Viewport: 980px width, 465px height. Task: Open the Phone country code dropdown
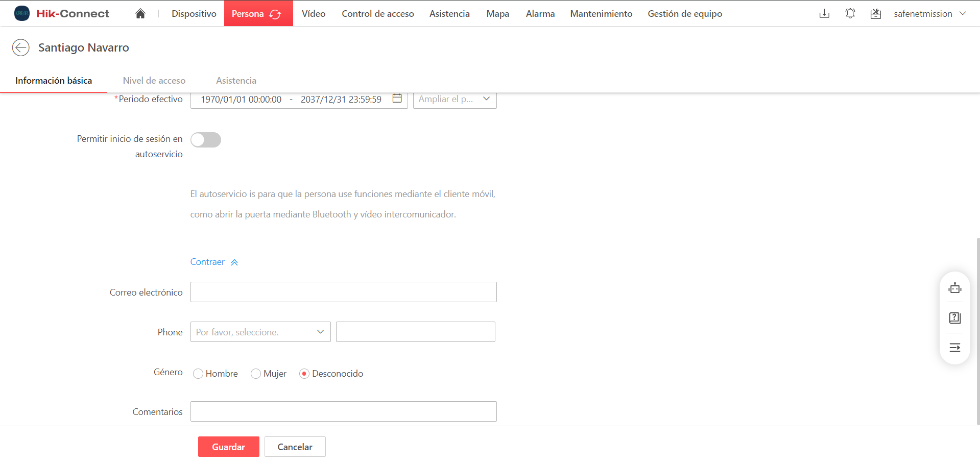point(260,332)
